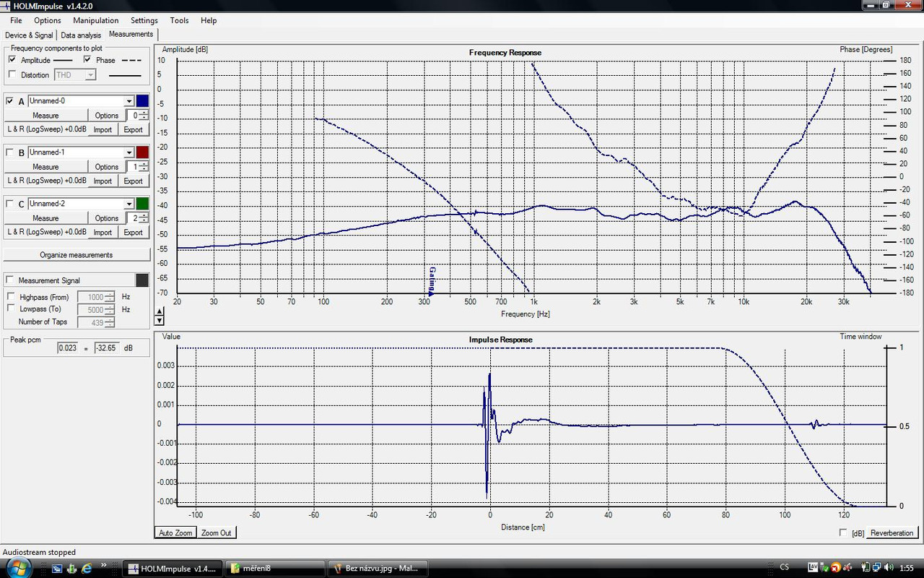Enable the Highpass (From) checkbox
The image size is (924, 578).
(11, 296)
